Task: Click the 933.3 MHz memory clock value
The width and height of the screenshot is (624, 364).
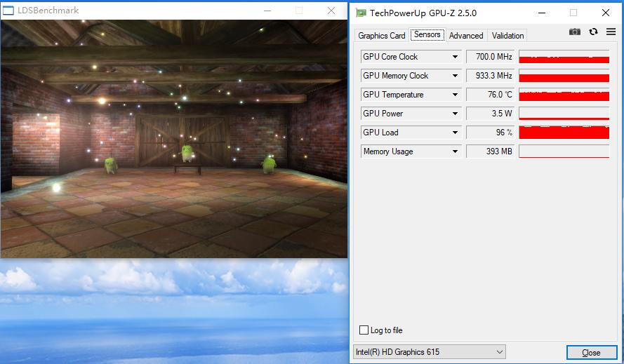Action: [490, 76]
